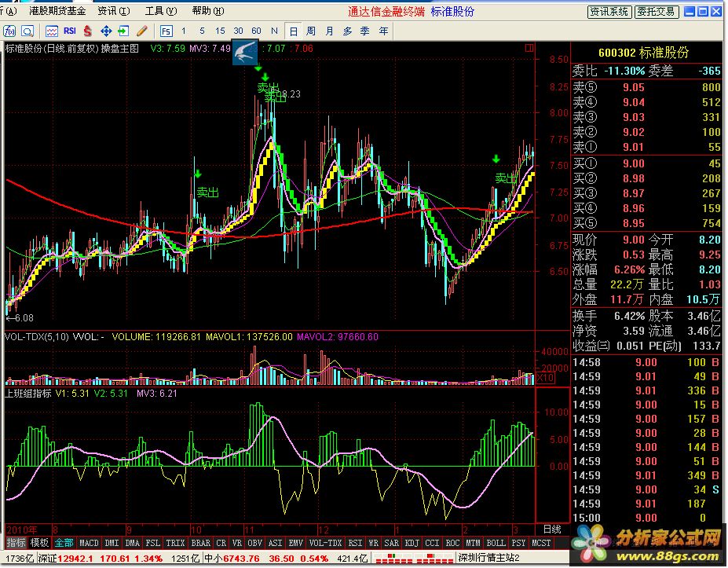Click 深圳行情主站2 in status bar
Viewport: 728px width, 568px height.
(489, 559)
